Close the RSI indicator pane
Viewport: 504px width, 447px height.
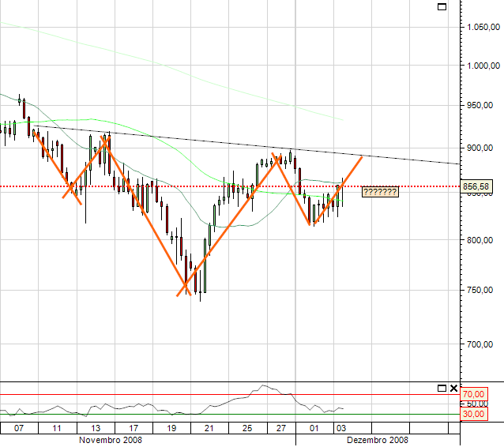point(453,389)
